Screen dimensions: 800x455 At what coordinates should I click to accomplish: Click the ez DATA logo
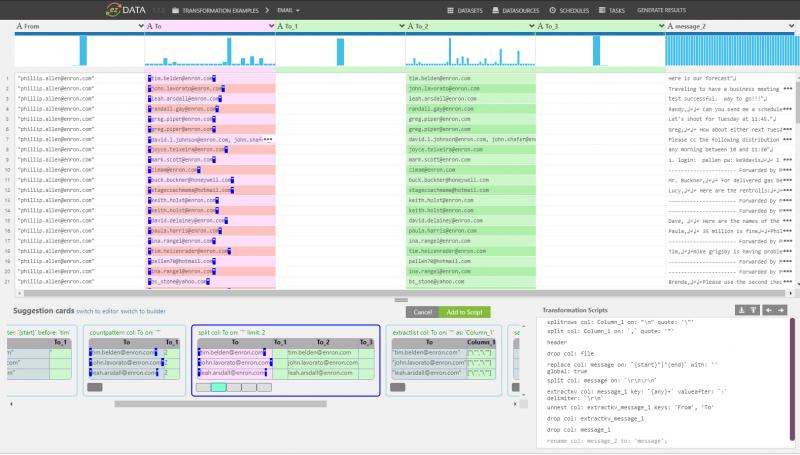click(129, 10)
